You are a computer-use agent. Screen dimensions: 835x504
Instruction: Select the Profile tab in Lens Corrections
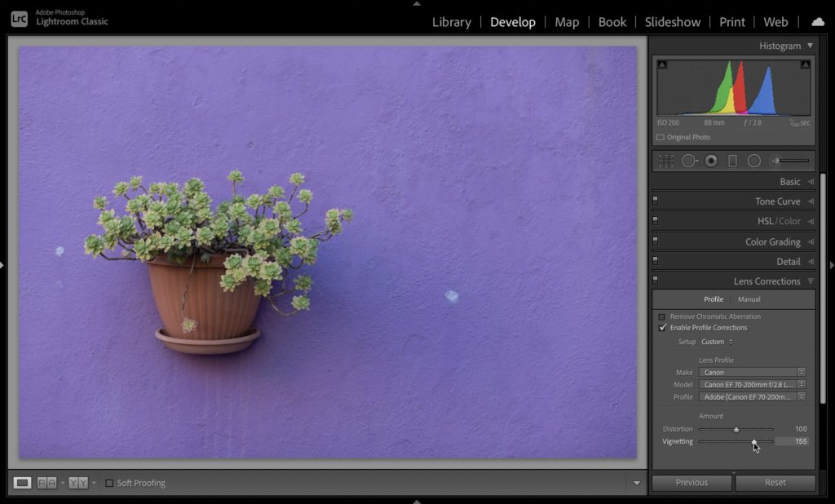(714, 299)
